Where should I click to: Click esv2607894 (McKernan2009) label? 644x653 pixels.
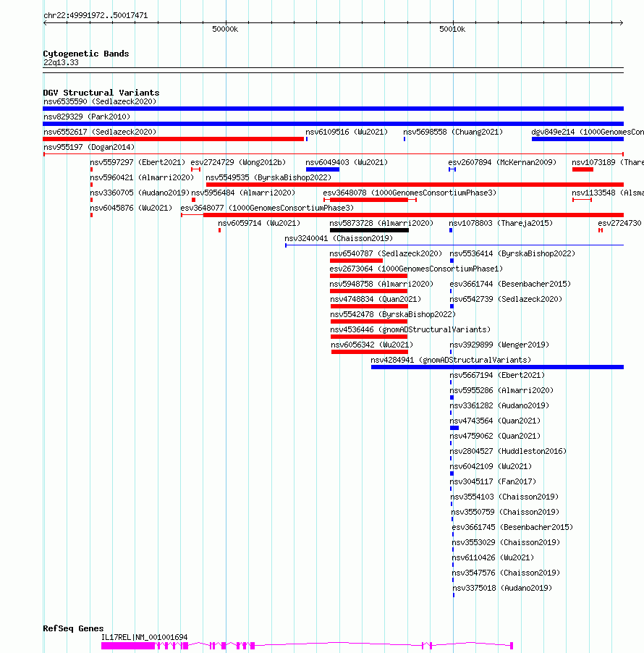[502, 162]
